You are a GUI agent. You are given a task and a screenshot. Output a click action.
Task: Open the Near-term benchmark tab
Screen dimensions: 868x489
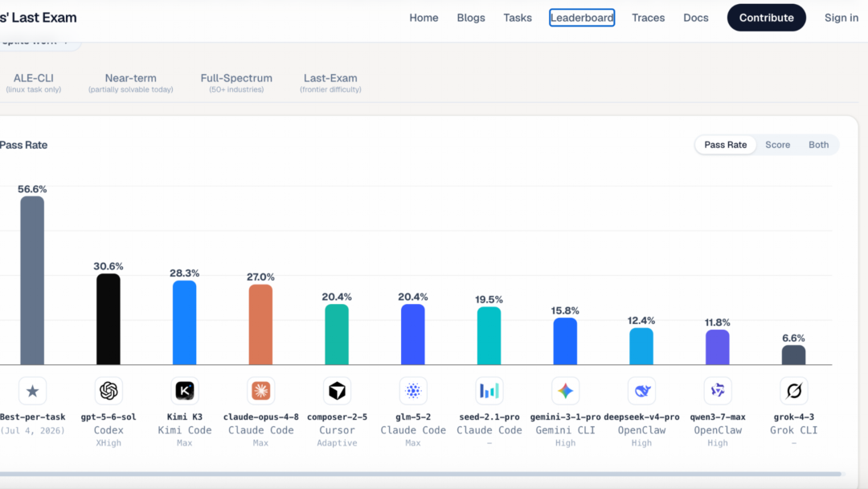(131, 83)
